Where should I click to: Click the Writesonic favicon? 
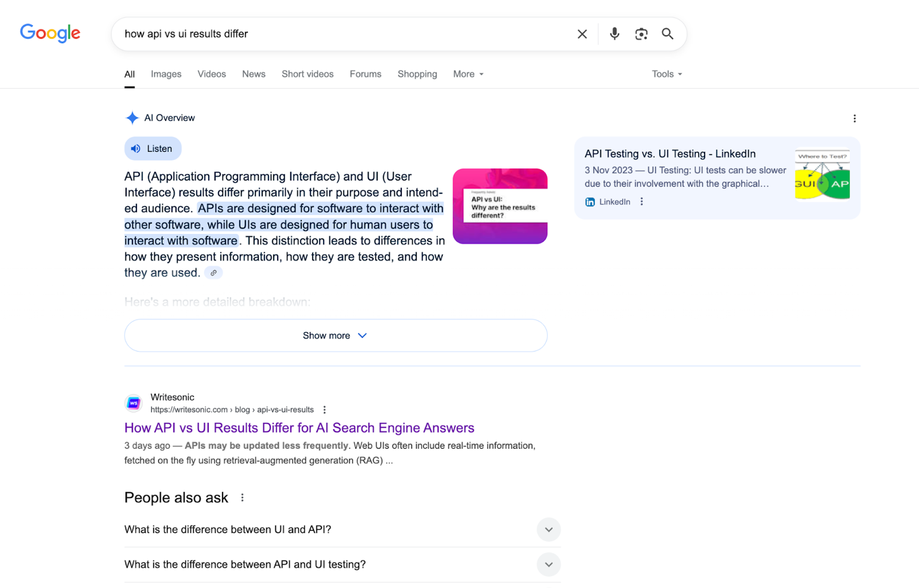click(134, 403)
